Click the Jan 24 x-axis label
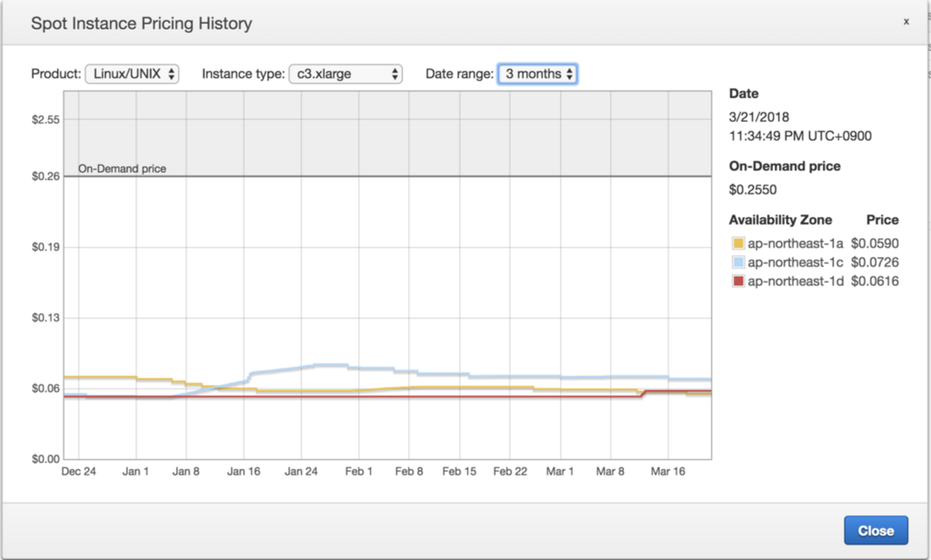This screenshot has height=560, width=931. (301, 471)
